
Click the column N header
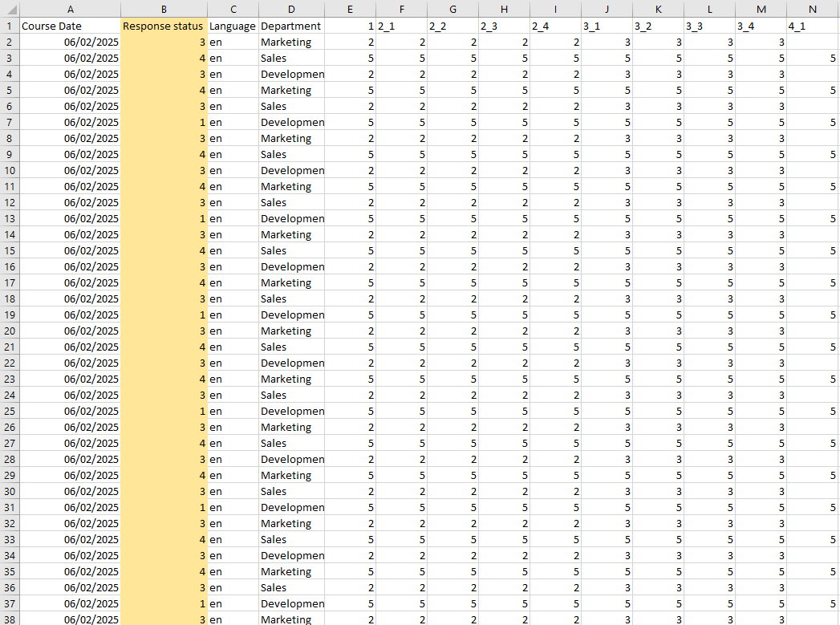click(x=813, y=9)
